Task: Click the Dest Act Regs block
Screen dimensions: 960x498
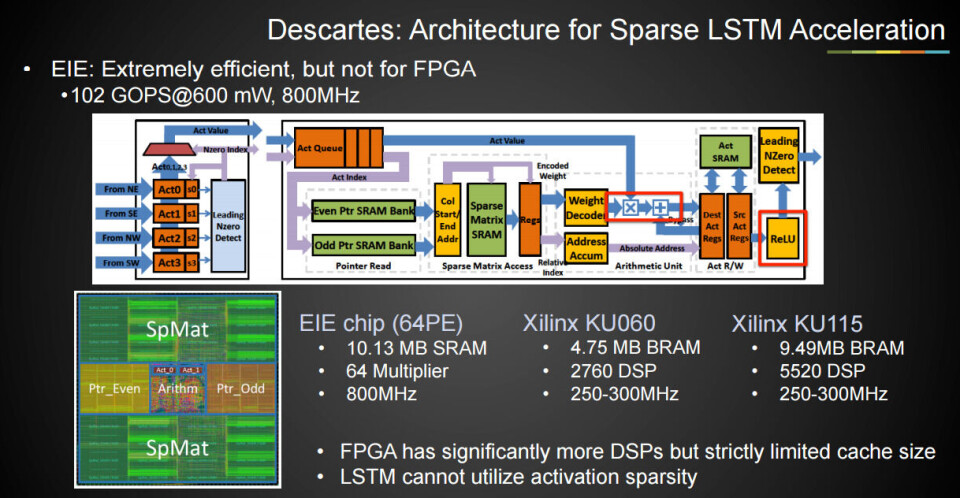Action: [x=712, y=227]
